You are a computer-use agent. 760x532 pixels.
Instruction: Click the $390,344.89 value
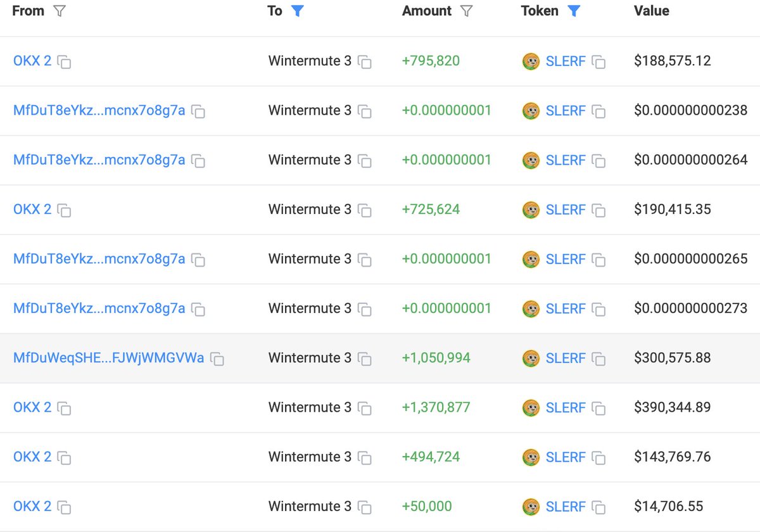pos(673,407)
